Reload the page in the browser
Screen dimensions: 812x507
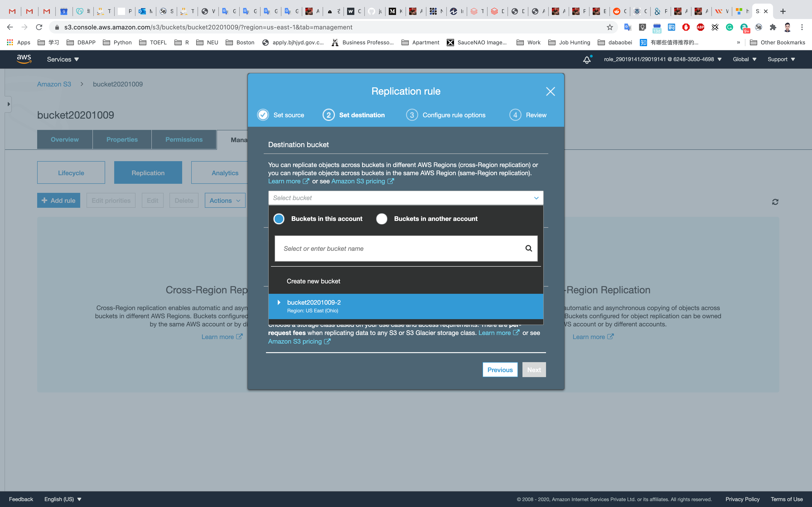[39, 27]
